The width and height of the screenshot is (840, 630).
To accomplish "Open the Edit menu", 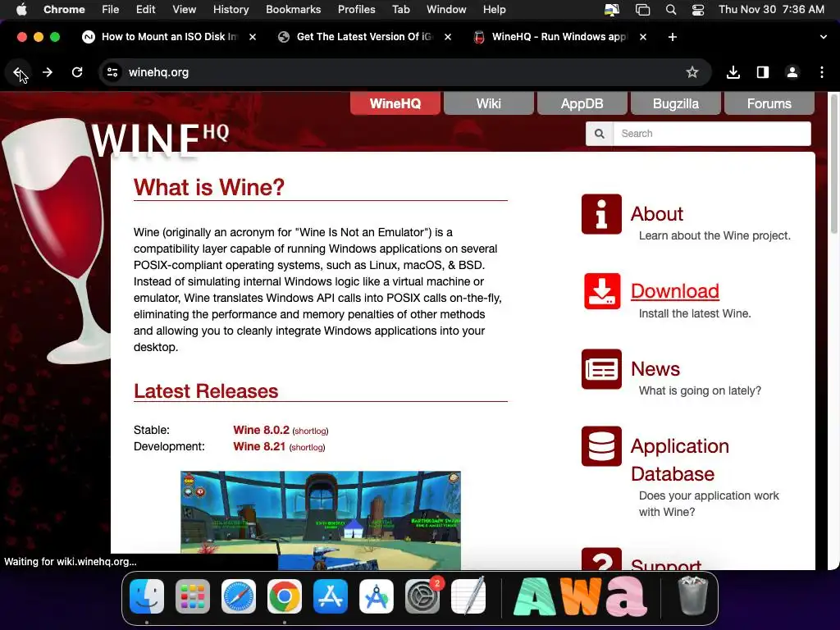I will pyautogui.click(x=145, y=9).
